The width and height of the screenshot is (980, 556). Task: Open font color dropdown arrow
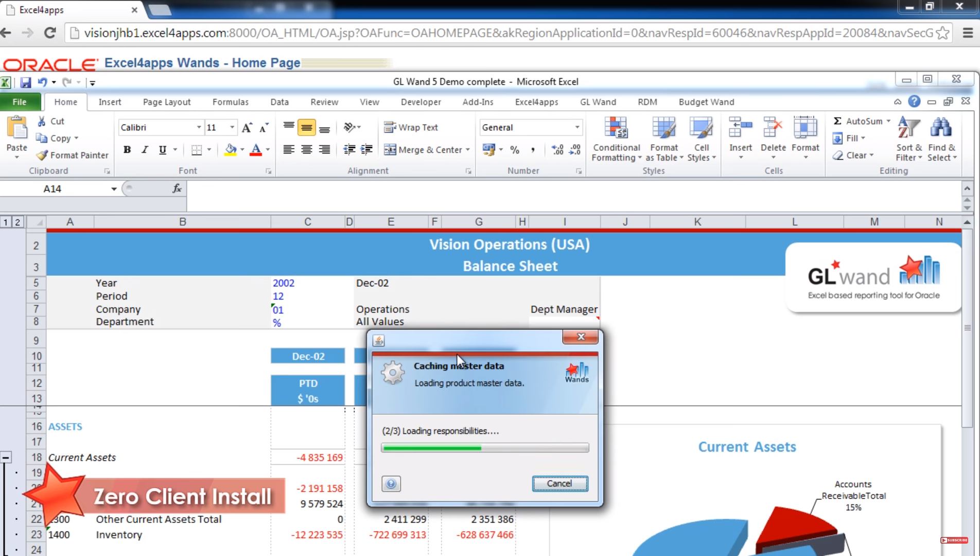[268, 150]
